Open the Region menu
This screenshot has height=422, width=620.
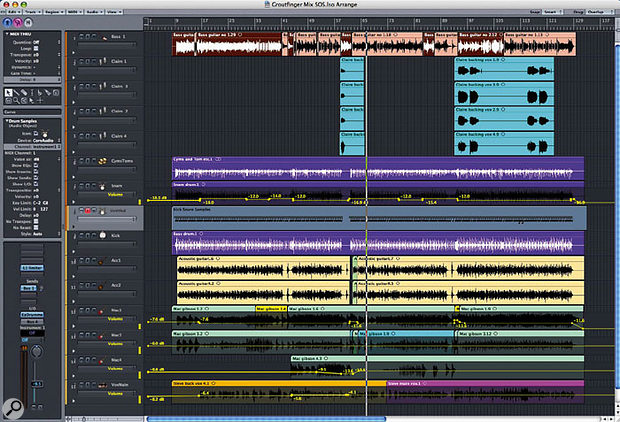point(54,12)
